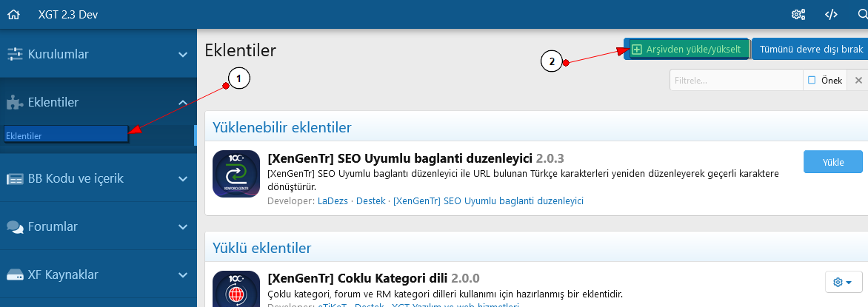Screen dimensions: 868x307
Task: Click Tümünü devre dışı bırak button
Action: click(x=810, y=50)
